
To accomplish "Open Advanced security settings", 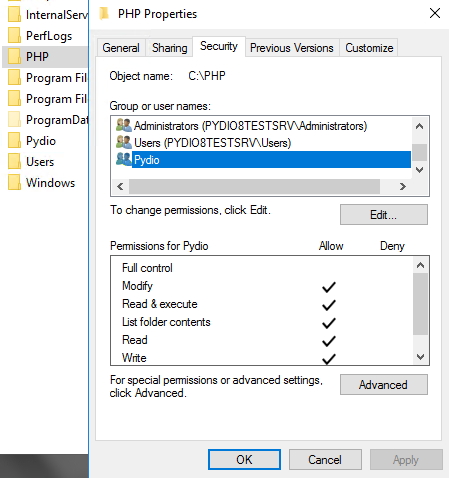I will point(384,385).
